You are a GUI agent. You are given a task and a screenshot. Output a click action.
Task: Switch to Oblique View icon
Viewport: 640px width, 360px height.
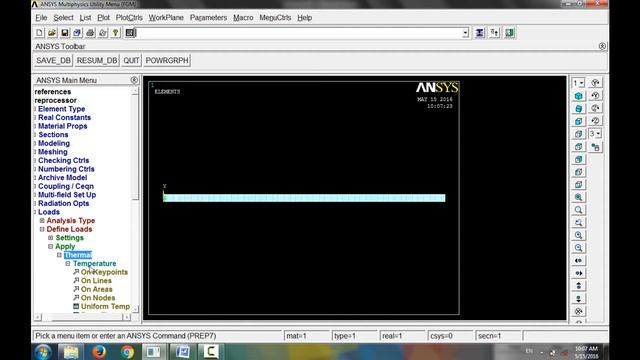pos(578,109)
